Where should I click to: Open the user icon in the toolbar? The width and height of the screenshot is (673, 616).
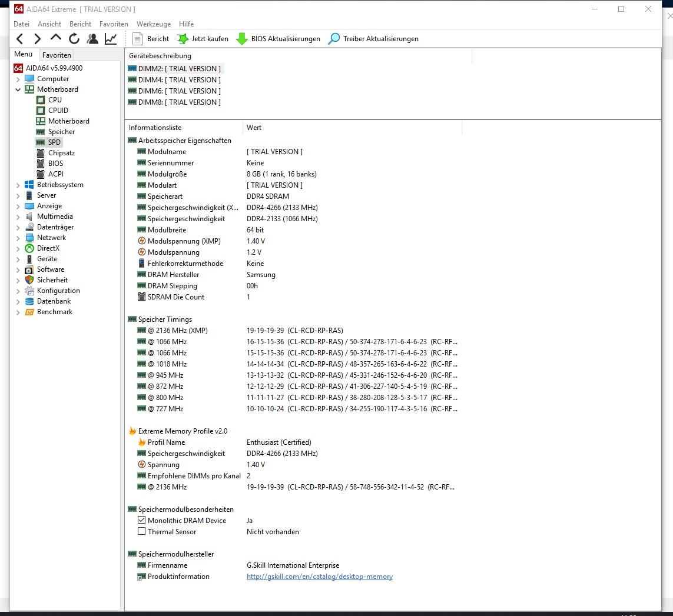92,39
